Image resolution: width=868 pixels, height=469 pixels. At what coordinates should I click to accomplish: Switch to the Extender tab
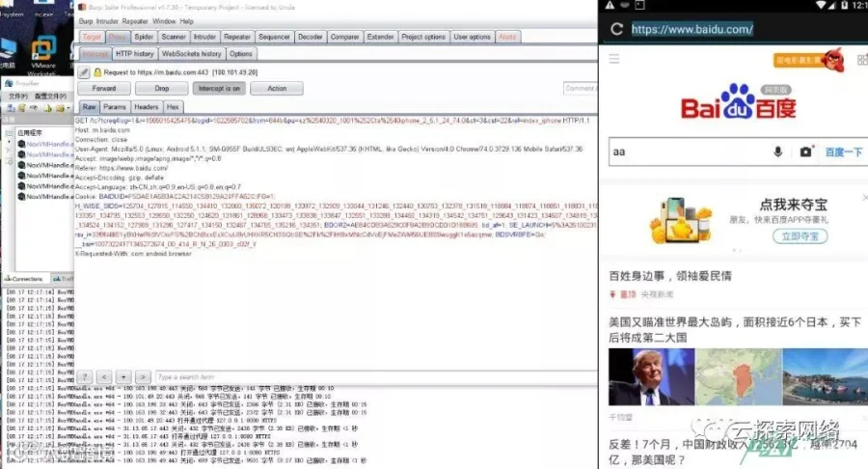tap(380, 37)
